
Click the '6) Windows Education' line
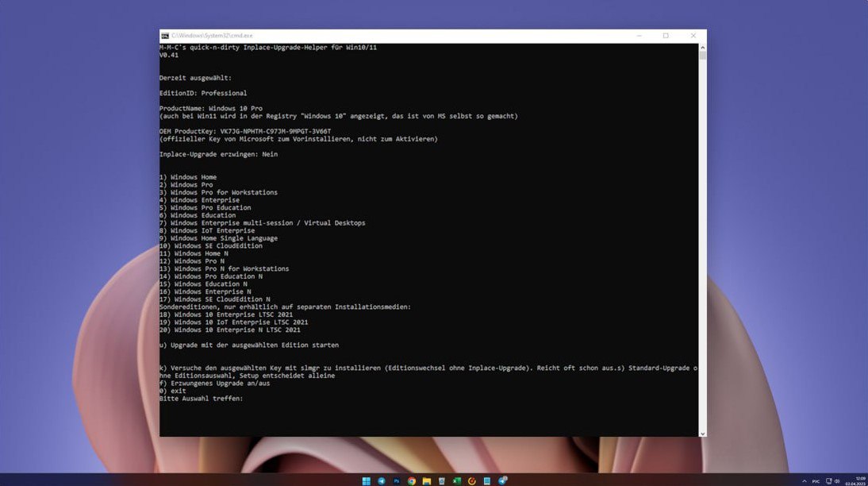pyautogui.click(x=198, y=215)
